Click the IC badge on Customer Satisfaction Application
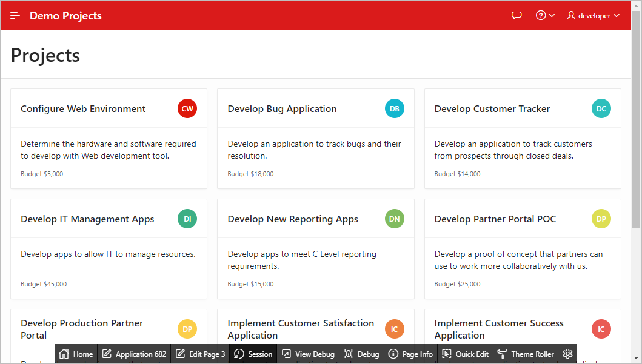 pos(394,329)
